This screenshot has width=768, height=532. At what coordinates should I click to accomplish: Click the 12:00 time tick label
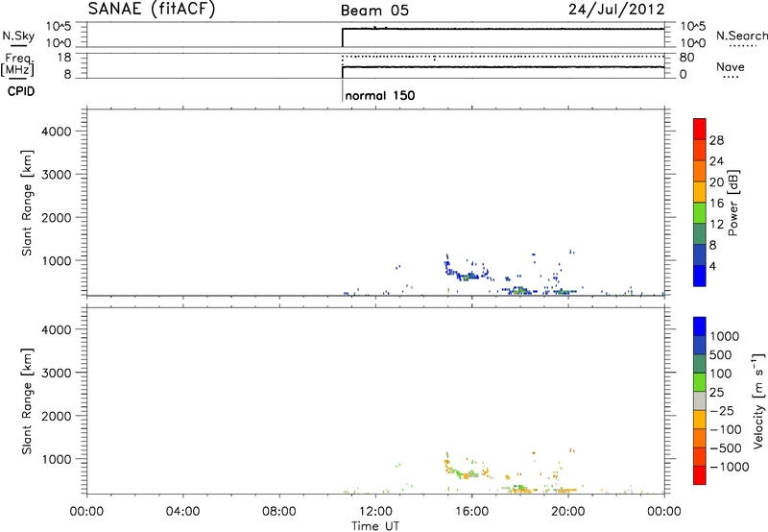[x=375, y=512]
